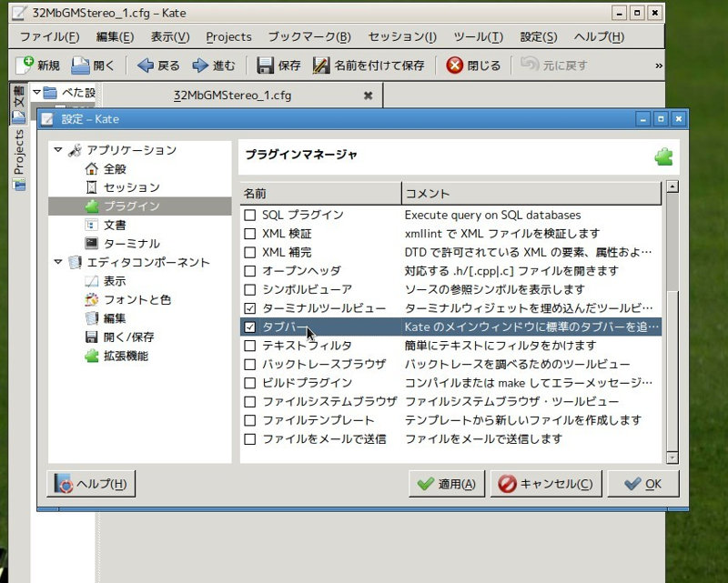This screenshot has height=583, width=728.
Task: Enable the シンボルビューア checkbox
Action: pos(249,289)
